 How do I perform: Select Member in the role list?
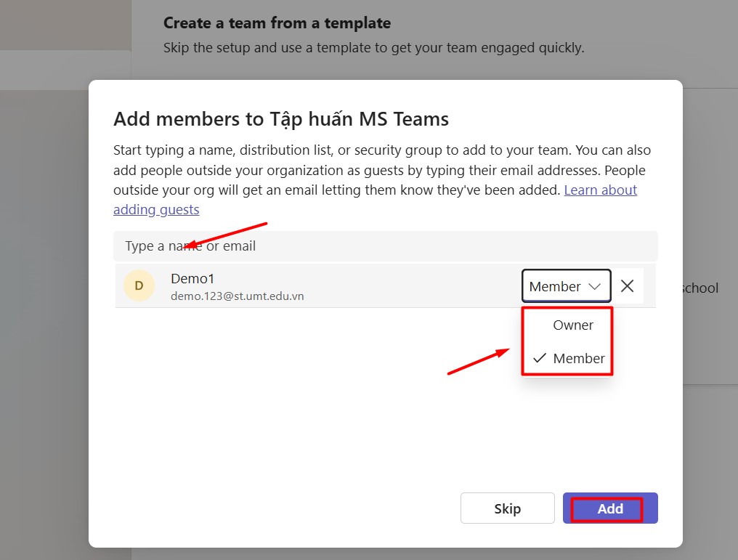pyautogui.click(x=578, y=358)
